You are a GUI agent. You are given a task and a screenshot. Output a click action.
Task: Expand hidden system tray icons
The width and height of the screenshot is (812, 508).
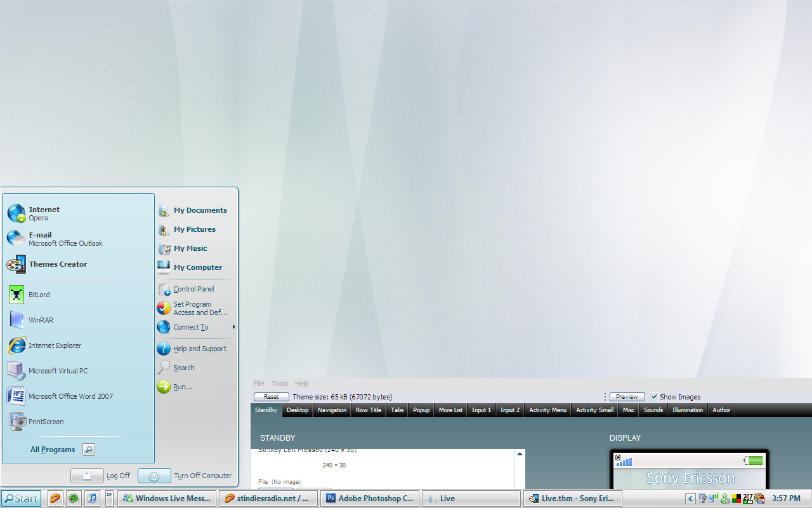pos(690,498)
